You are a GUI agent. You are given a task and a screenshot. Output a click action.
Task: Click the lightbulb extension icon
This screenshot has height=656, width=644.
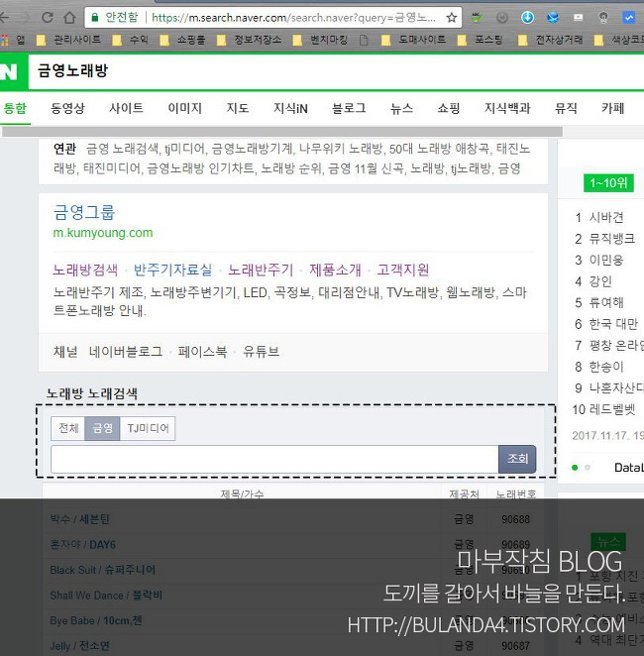[603, 17]
